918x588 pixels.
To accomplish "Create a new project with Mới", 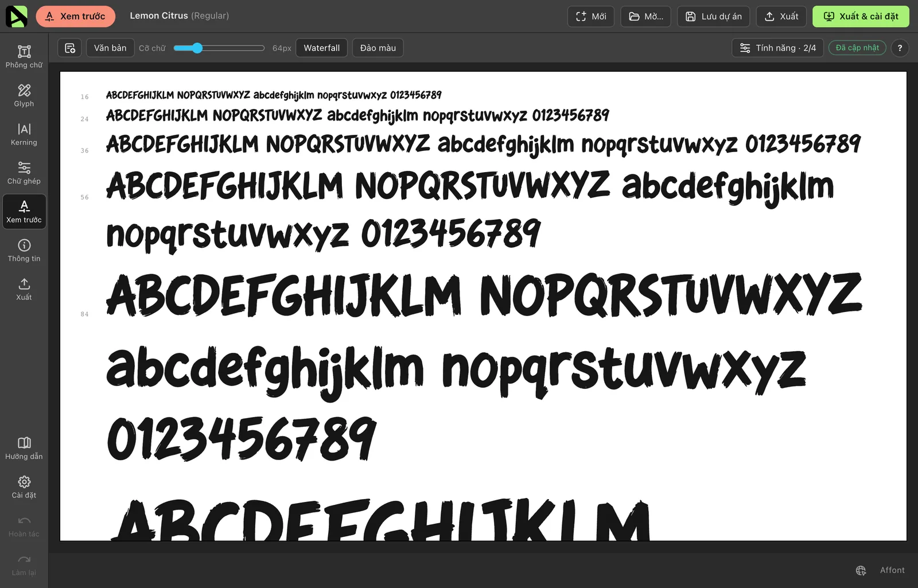I will tap(591, 16).
